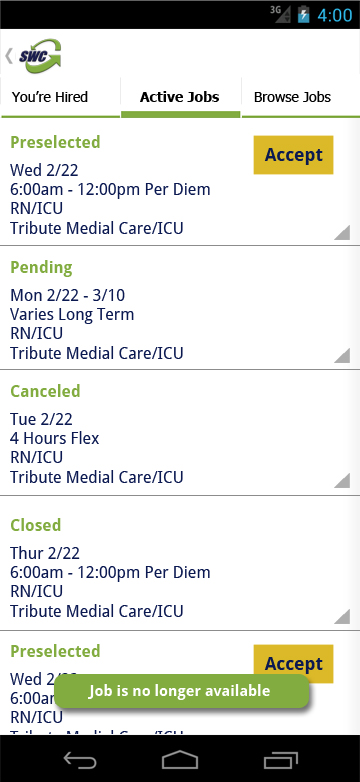Open the Closed Thur 2/22 job entry
This screenshot has height=782, width=360.
click(x=180, y=564)
